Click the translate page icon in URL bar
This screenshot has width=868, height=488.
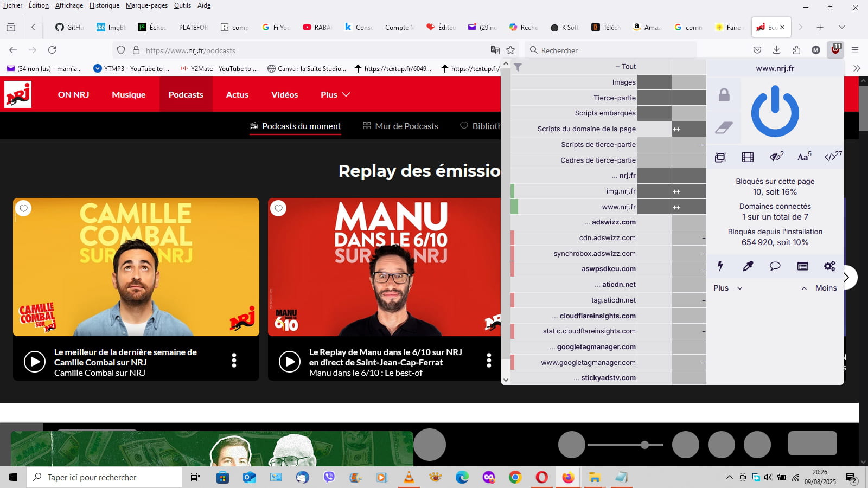click(x=495, y=50)
